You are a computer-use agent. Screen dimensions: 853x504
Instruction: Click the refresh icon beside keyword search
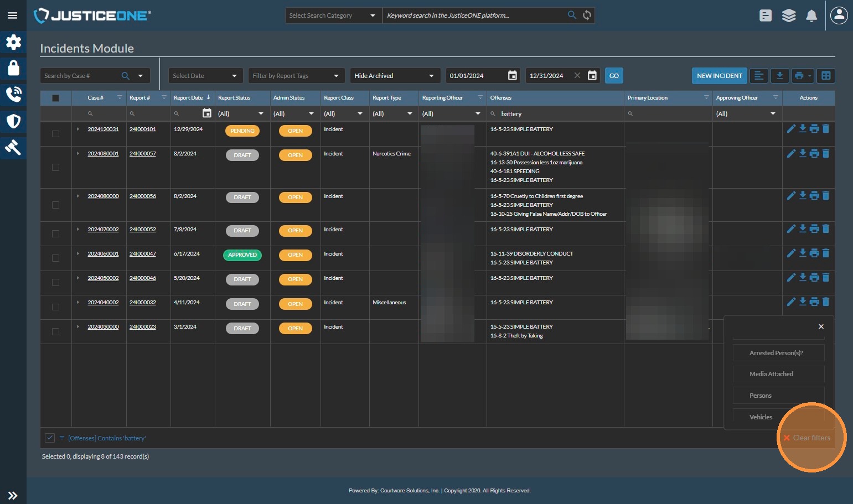point(587,15)
